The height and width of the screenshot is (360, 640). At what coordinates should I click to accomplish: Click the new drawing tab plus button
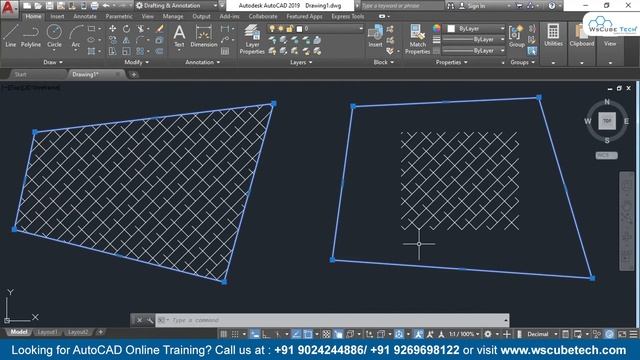click(133, 74)
